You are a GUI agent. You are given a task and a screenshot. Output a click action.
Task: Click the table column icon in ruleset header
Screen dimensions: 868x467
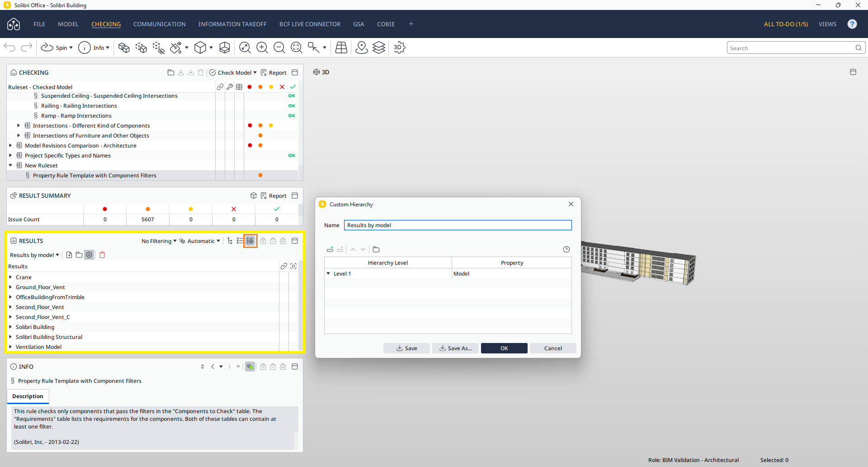[239, 87]
